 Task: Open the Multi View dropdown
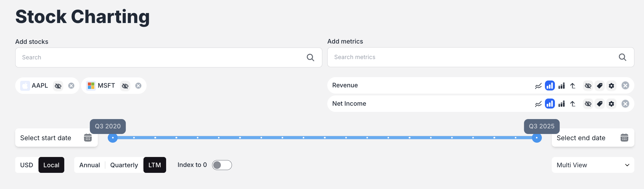593,165
